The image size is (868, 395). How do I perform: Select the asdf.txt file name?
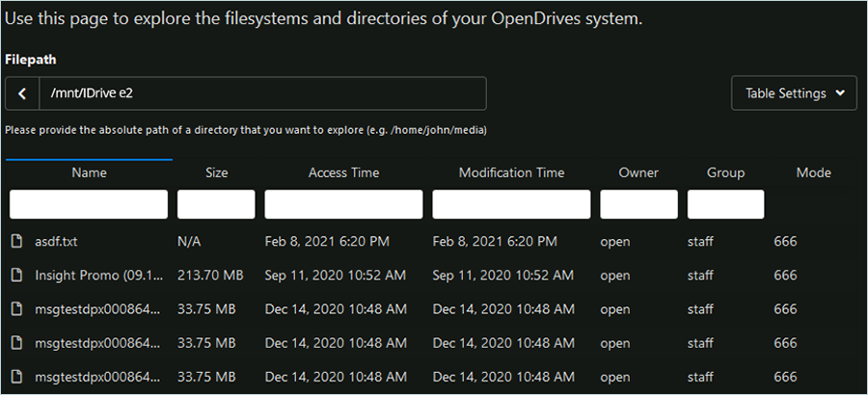click(x=56, y=242)
